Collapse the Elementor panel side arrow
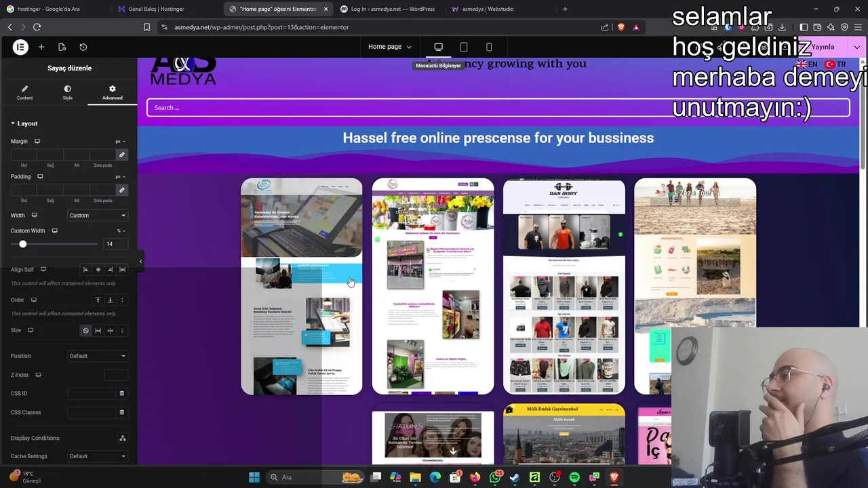This screenshot has height=488, width=868. tap(140, 261)
